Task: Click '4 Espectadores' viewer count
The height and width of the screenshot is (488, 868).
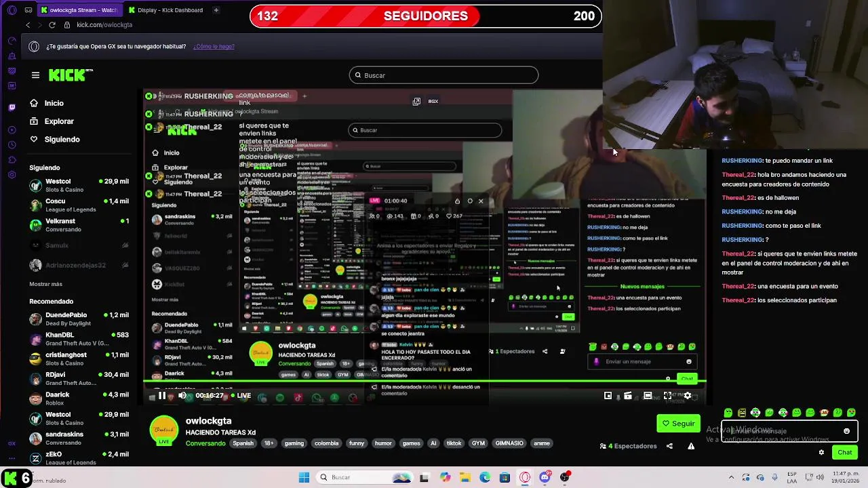Action: [x=628, y=446]
